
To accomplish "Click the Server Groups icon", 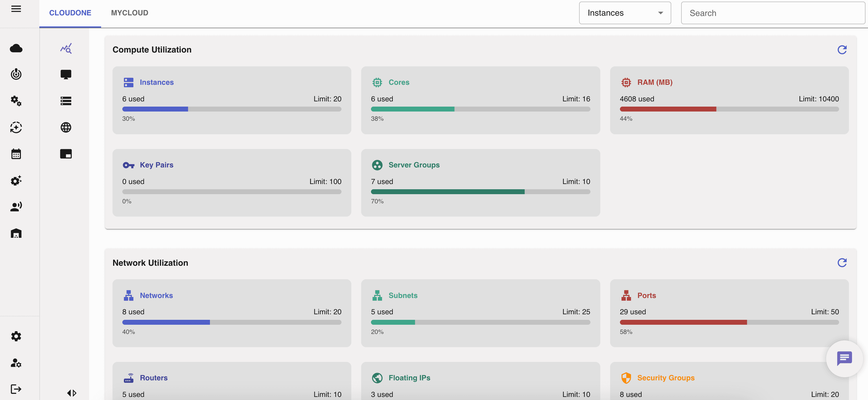I will click(377, 165).
